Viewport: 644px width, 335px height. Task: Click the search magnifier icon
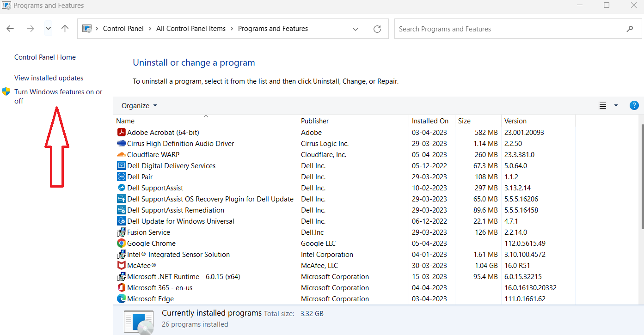[630, 29]
